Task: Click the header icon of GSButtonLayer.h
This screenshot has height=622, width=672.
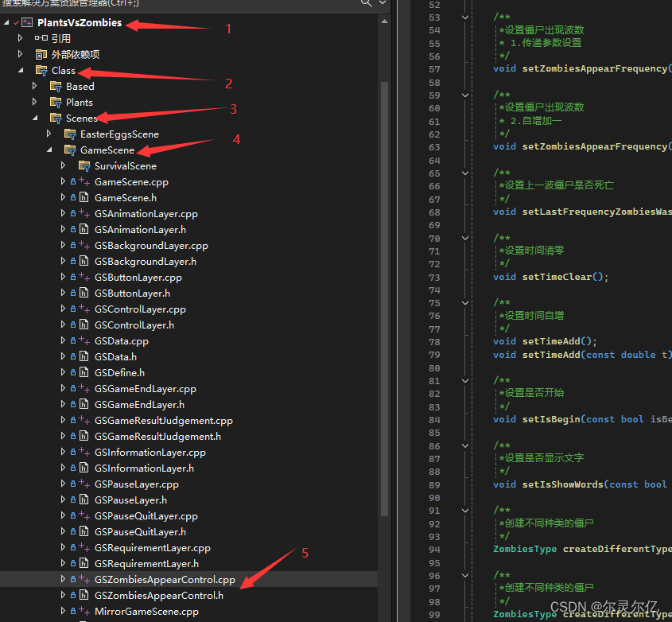Action: (84, 294)
